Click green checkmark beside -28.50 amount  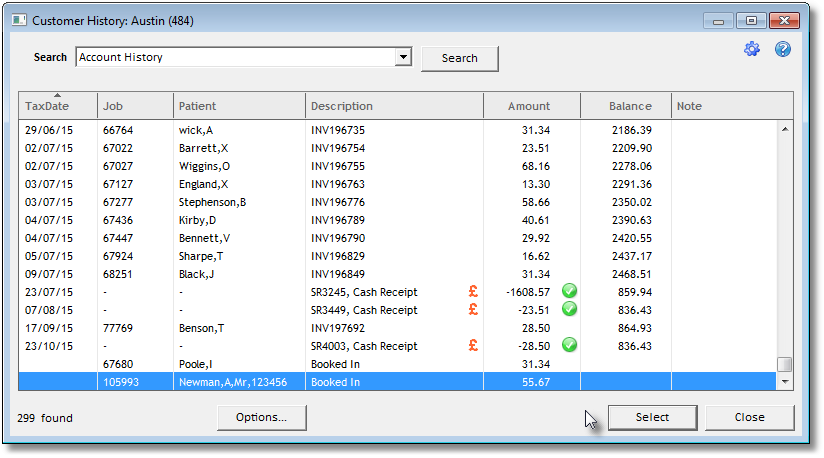[569, 345]
